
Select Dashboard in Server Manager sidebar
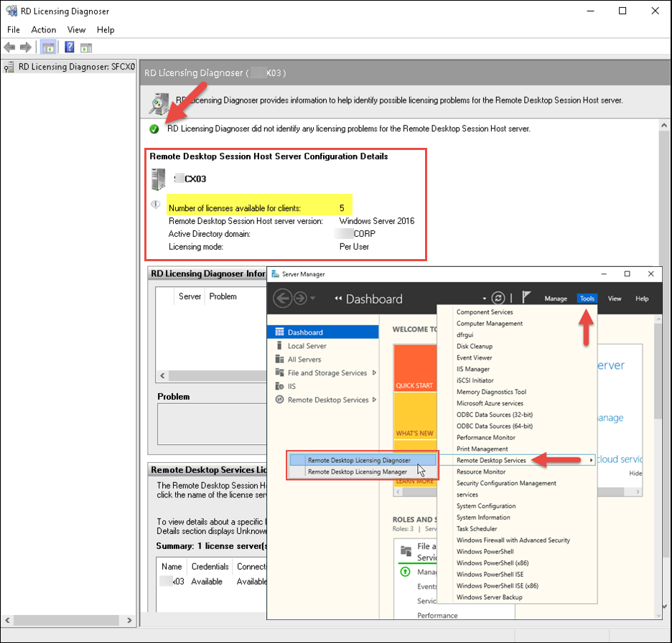pyautogui.click(x=322, y=332)
